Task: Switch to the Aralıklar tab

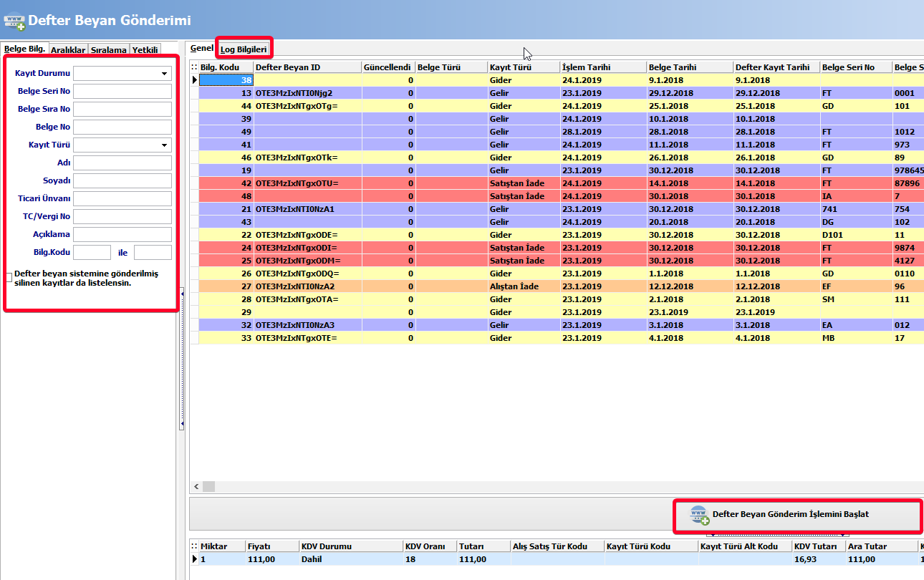Action: (69, 49)
